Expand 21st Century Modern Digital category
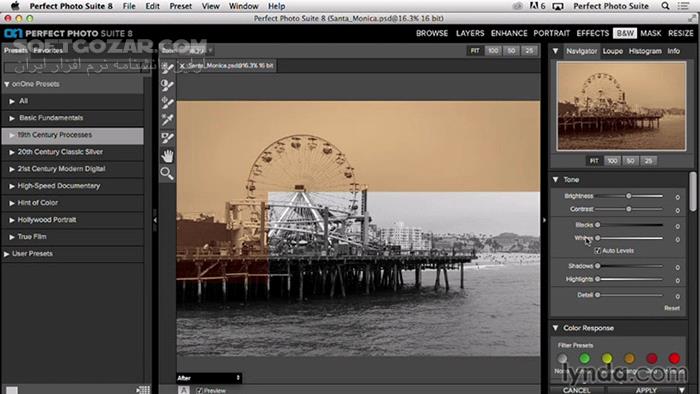The image size is (700, 394). coord(12,169)
